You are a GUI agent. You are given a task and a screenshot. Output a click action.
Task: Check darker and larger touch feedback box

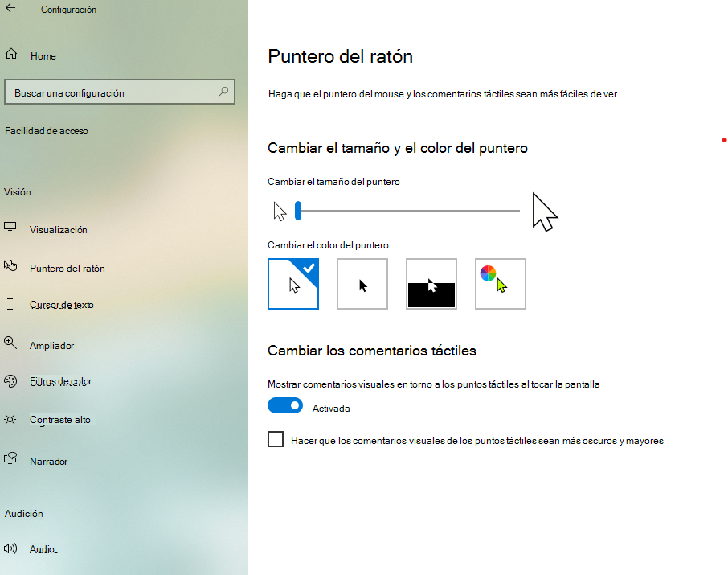pos(276,439)
